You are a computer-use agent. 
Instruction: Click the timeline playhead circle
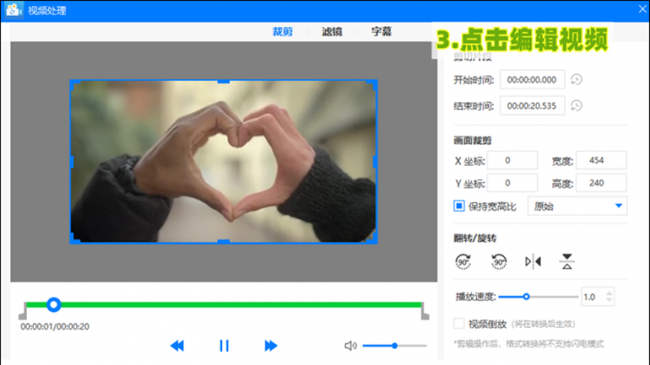53,305
